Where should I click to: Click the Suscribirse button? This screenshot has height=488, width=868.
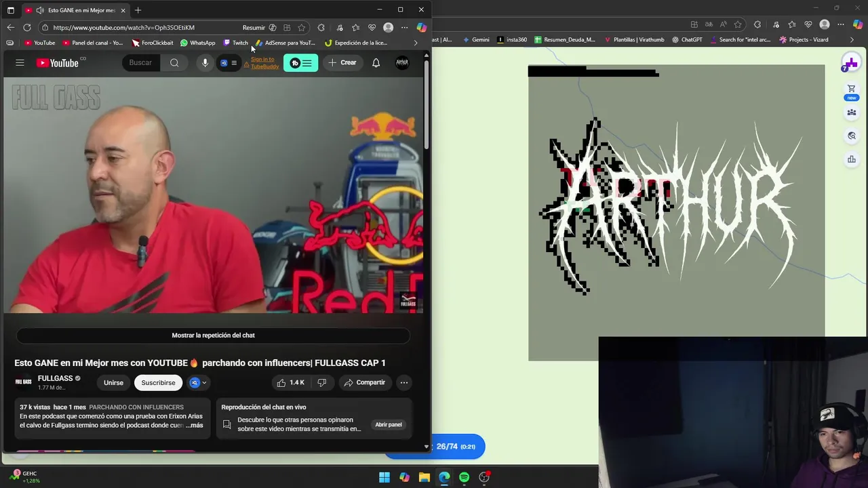pyautogui.click(x=158, y=382)
